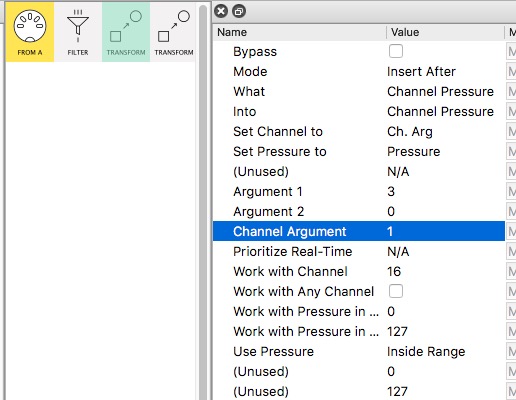This screenshot has height=400, width=516.
Task: Select the FILTER funnel block
Action: coord(78,32)
